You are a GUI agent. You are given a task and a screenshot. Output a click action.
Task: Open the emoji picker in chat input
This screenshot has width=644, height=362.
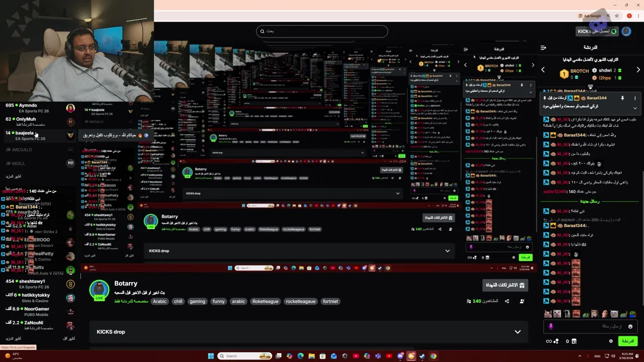pyautogui.click(x=630, y=327)
